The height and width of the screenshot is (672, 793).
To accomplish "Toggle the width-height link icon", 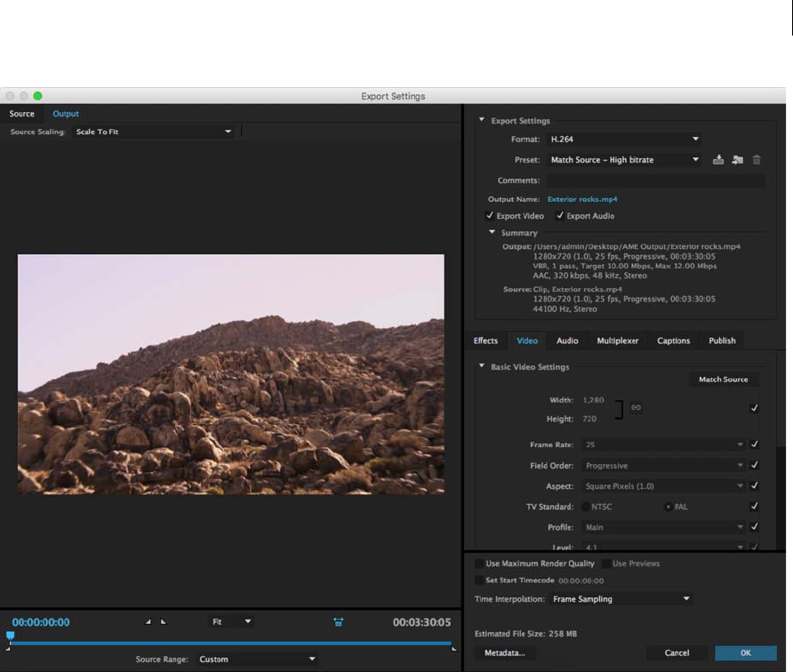I will click(636, 407).
